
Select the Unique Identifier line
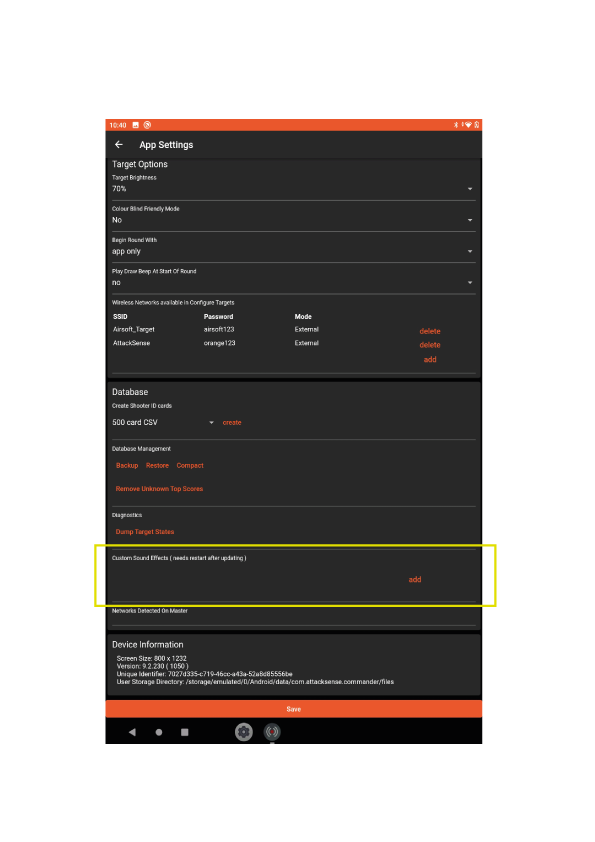point(205,674)
